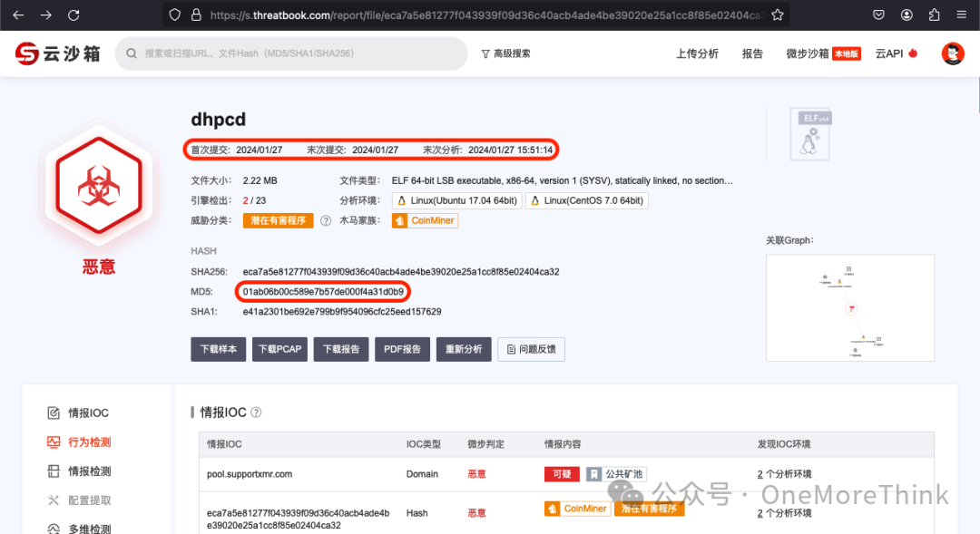Click 下载样本 download sample button
980x534 pixels.
[x=218, y=349]
